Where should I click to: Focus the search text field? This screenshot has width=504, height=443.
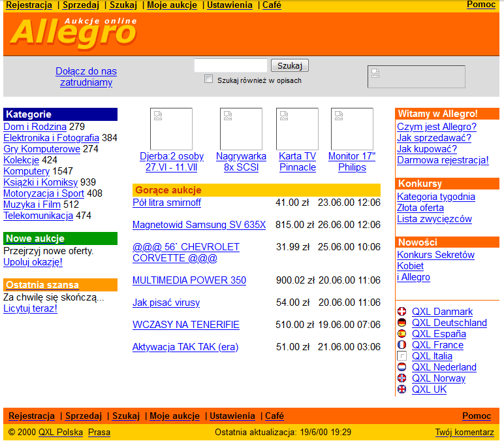click(231, 65)
